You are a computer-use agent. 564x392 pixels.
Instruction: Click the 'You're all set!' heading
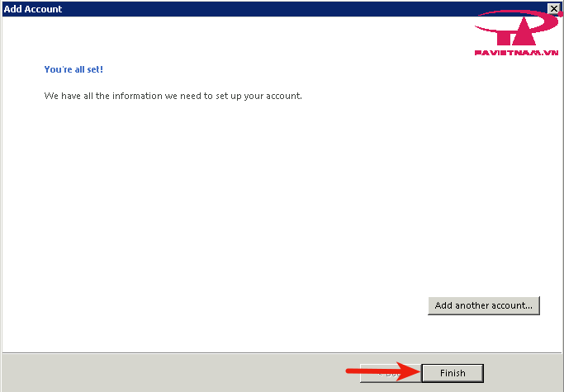point(73,69)
